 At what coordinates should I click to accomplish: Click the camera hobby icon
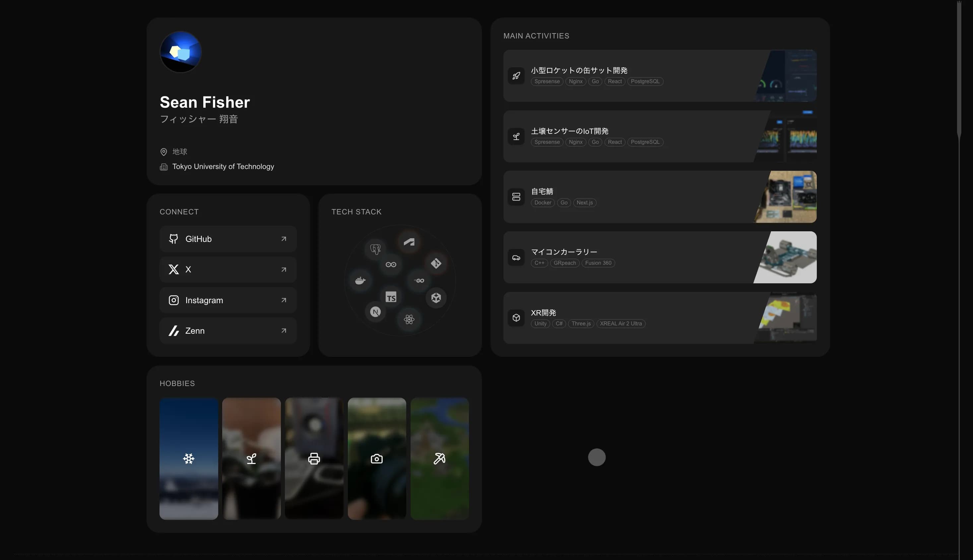pos(376,459)
